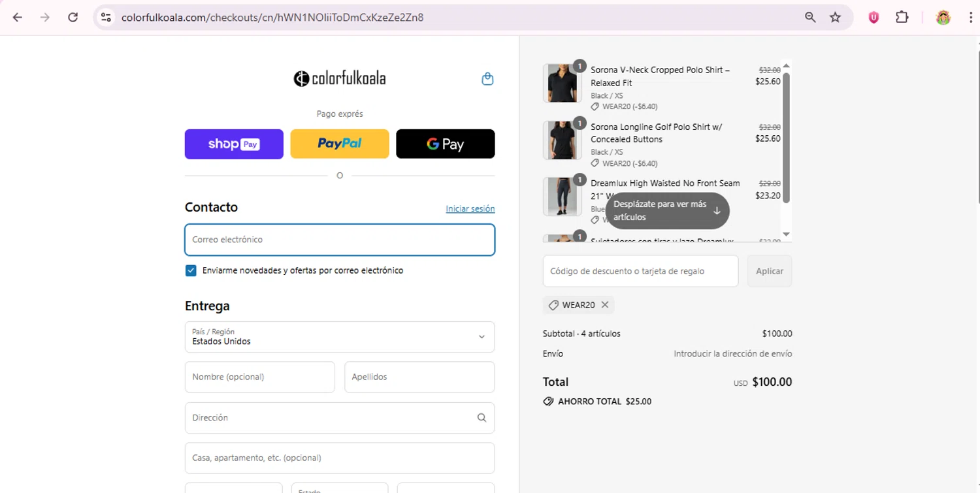Click the 'Pago exprés' label
This screenshot has width=980, height=493.
click(x=340, y=114)
